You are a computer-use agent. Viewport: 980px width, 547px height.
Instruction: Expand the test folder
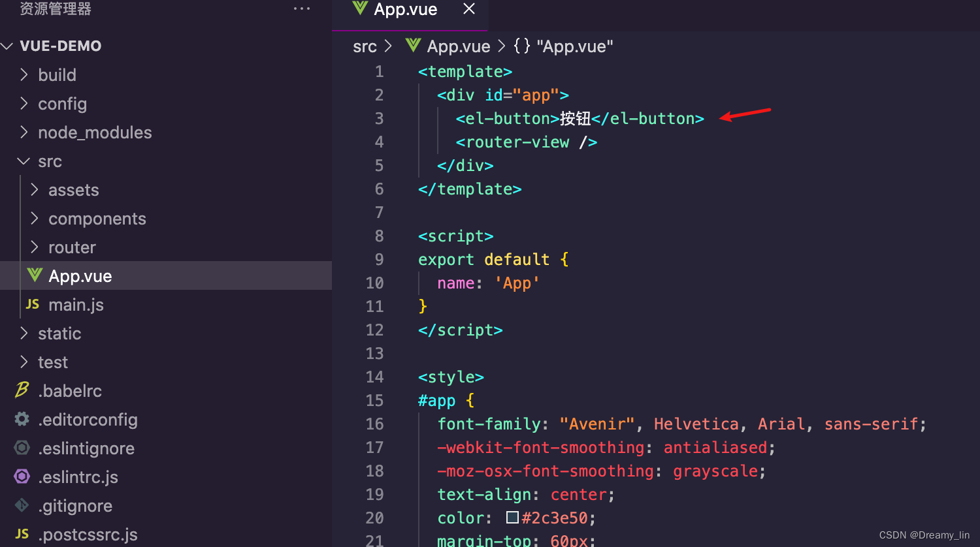(x=24, y=362)
